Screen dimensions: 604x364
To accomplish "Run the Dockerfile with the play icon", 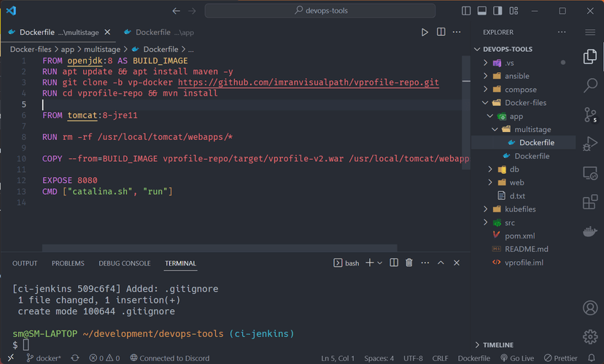I will click(x=425, y=32).
